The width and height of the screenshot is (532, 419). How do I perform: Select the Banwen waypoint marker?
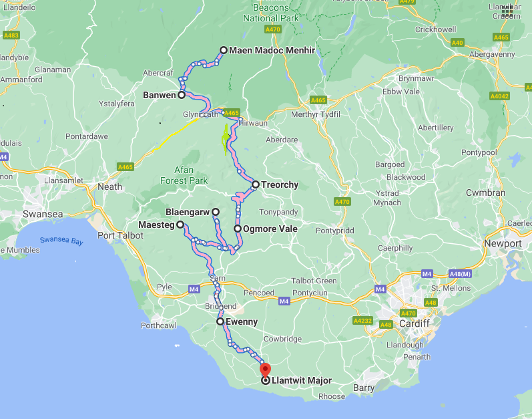[182, 95]
